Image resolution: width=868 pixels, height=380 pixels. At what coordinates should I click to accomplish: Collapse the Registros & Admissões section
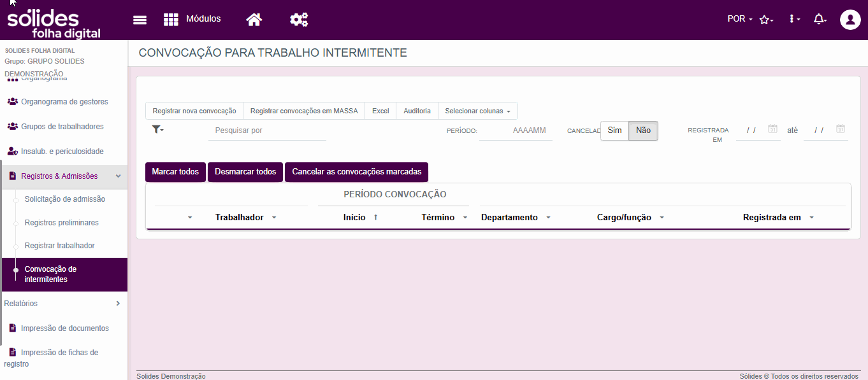[118, 176]
